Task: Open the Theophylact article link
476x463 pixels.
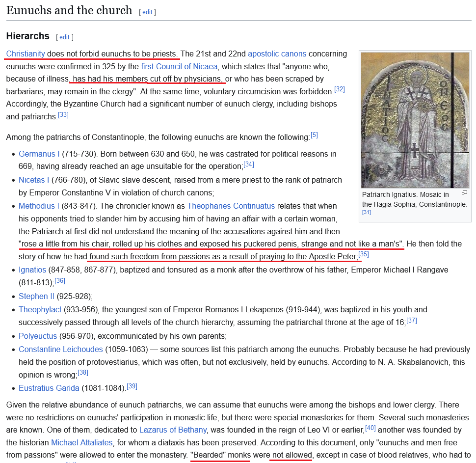Action: point(40,310)
